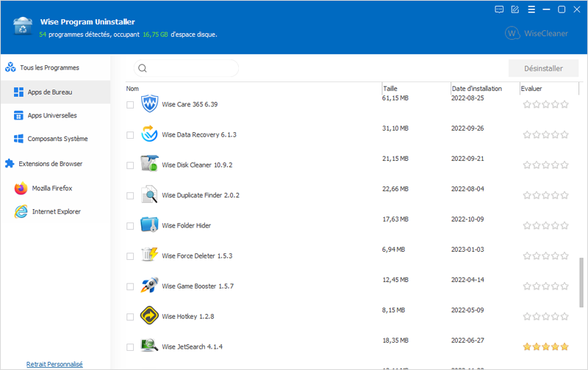Select Apps de Bureau category

(56, 92)
